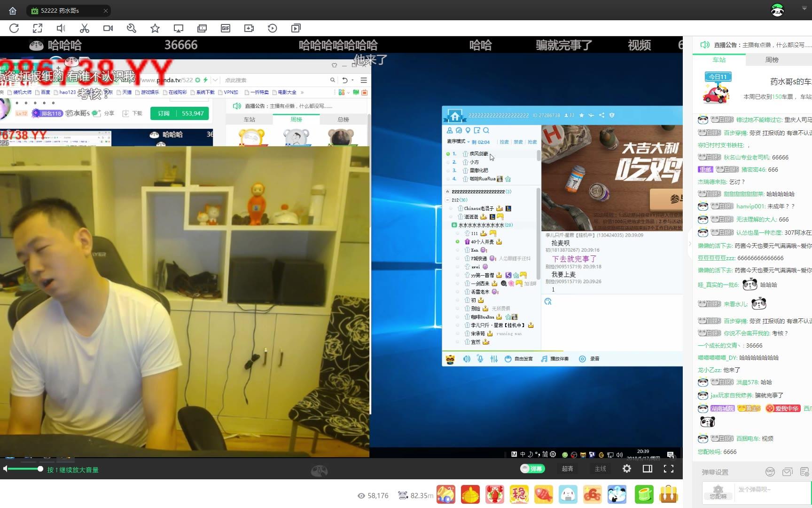
Task: Click the Windows tray volume icon
Action: point(619,454)
